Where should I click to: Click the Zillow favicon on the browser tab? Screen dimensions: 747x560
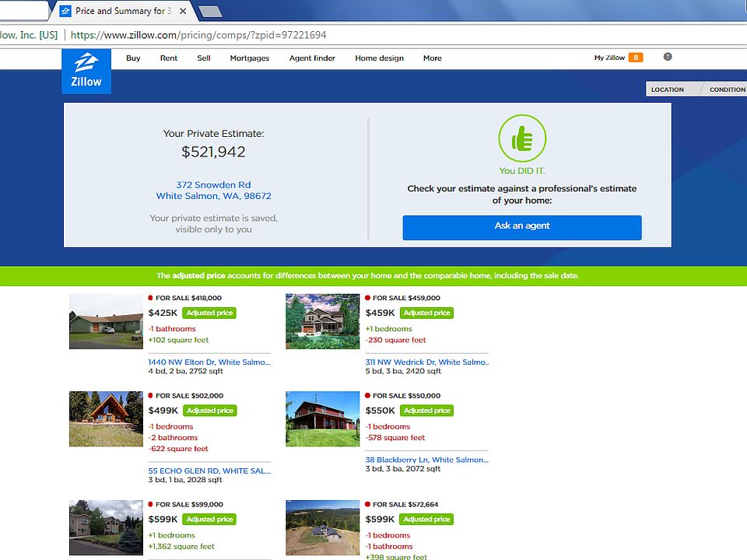pos(65,11)
